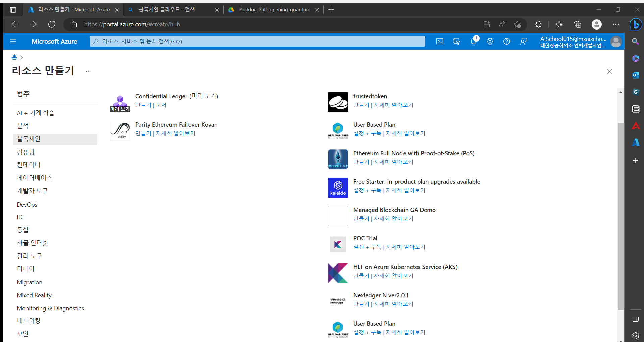
Task: Open the browser tab actions menu button
Action: 13,10
